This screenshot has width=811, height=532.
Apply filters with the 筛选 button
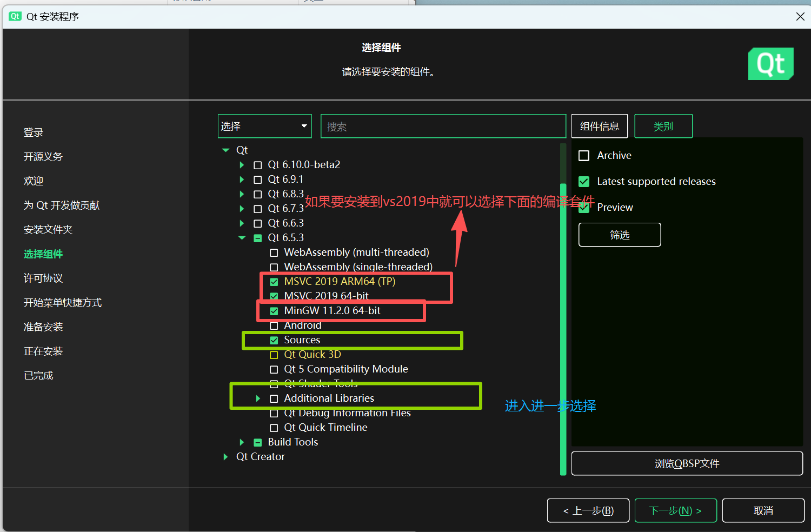click(620, 235)
